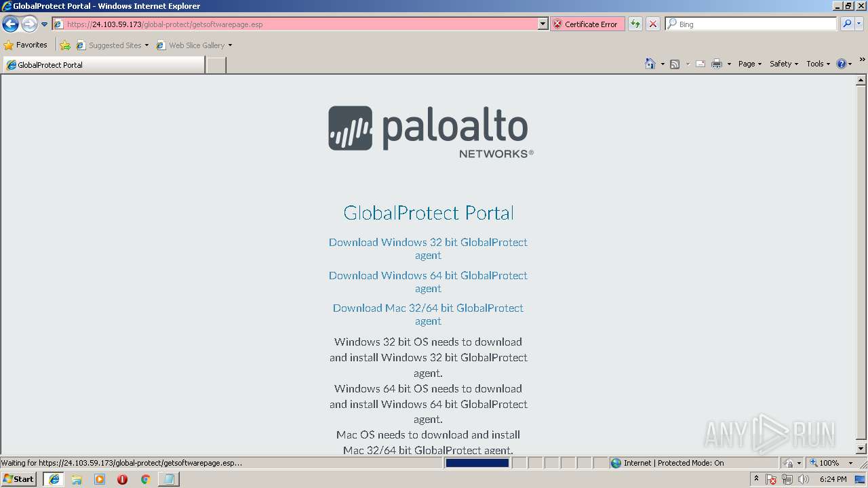Open Windows Media Player taskbar icon

click(100, 479)
